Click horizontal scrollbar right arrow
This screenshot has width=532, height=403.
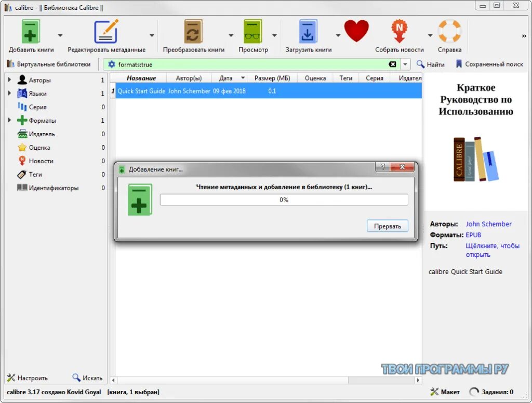tap(418, 380)
